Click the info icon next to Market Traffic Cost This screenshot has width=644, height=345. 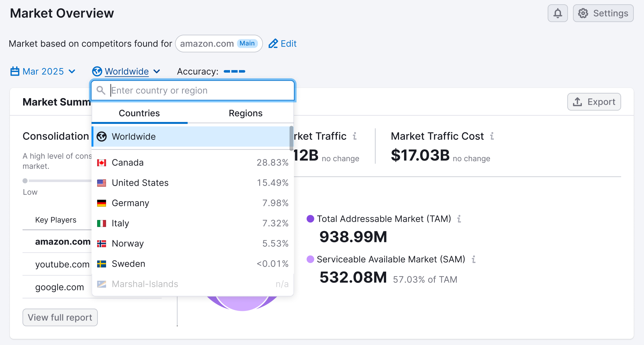click(492, 136)
